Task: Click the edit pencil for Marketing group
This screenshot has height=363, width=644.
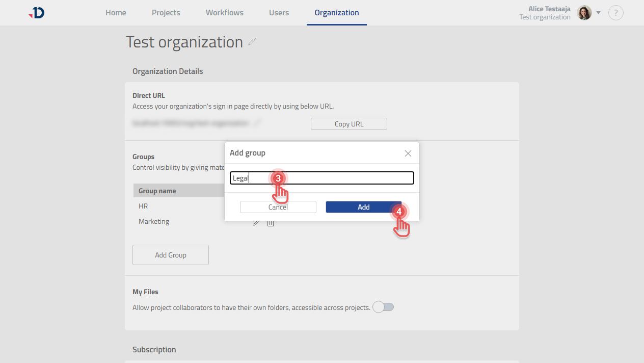Action: (x=256, y=222)
